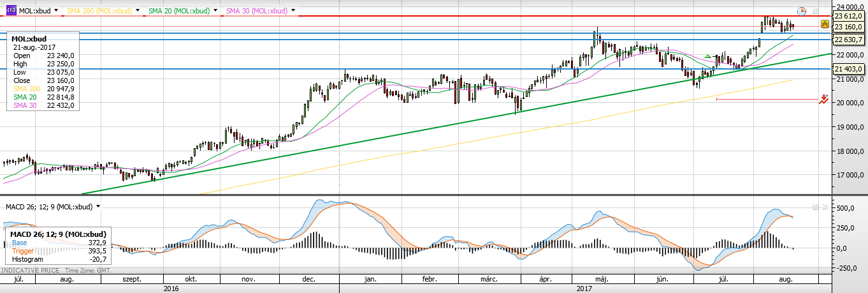Open the SMA 20 (MOL:xbud) dropdown
The height and width of the screenshot is (293, 868).
pos(215,11)
